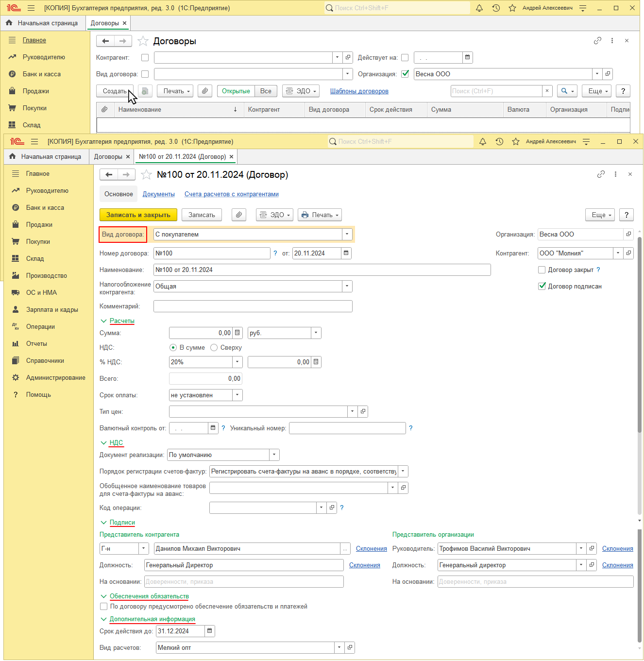The image size is (644, 661).
Task: Enable обеспечение обязательств и платежей checkbox
Action: (x=103, y=606)
